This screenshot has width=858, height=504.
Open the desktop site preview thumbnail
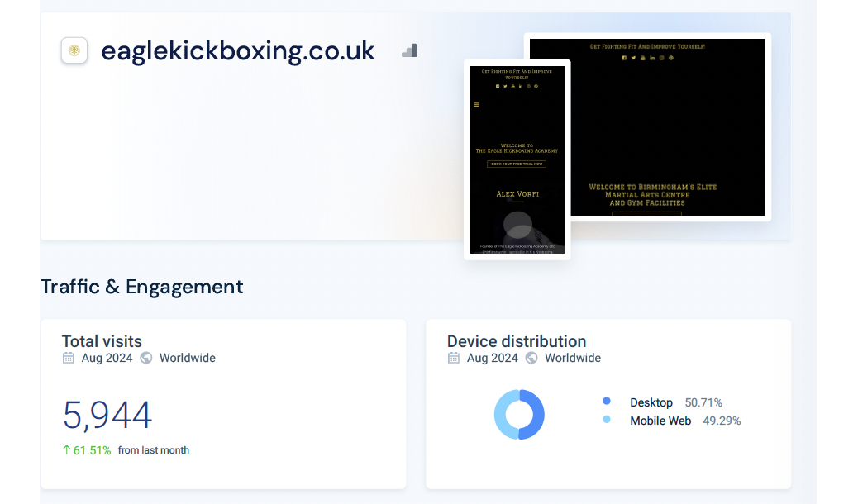pos(669,127)
